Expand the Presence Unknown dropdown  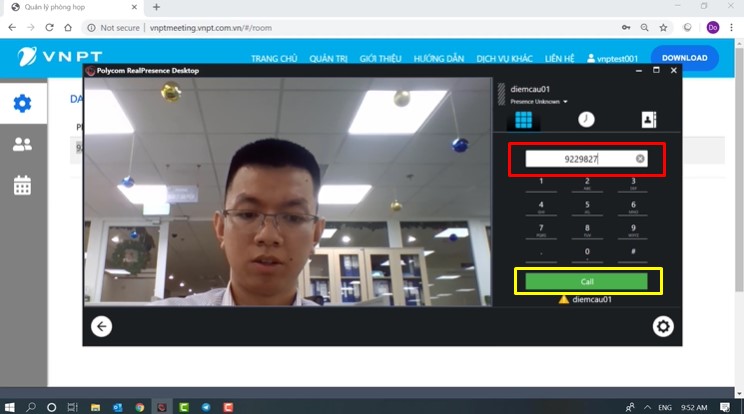pos(539,101)
